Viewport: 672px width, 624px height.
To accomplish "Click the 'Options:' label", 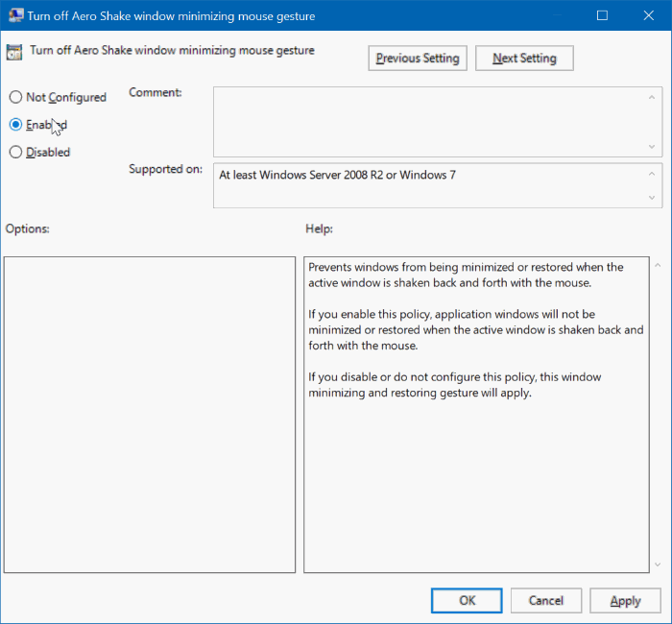I will coord(28,228).
